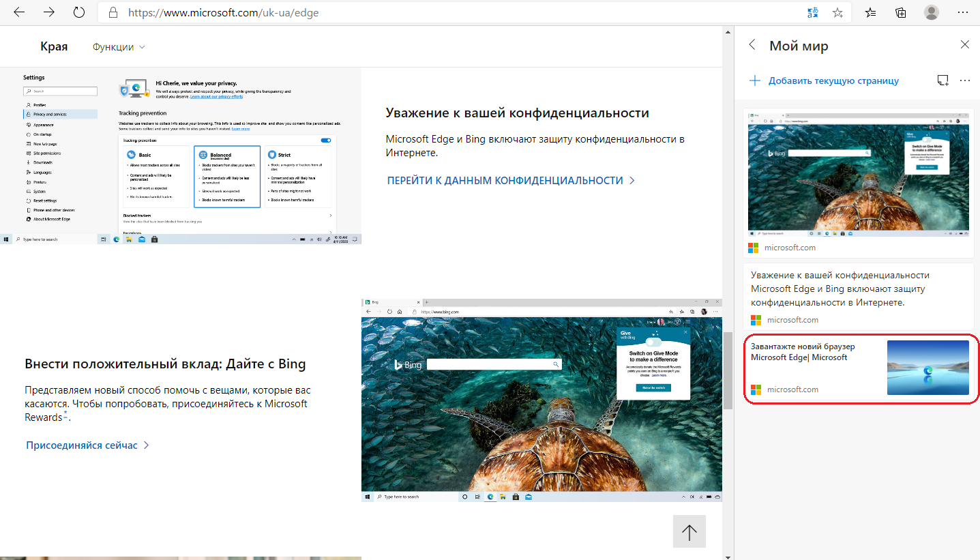Screen dimensions: 980x560
Task: Open ПЕРЕЙТИ К ДАННЫМ КОНФИДЕНЦИАЛЬНОСТИ link
Action: [511, 180]
